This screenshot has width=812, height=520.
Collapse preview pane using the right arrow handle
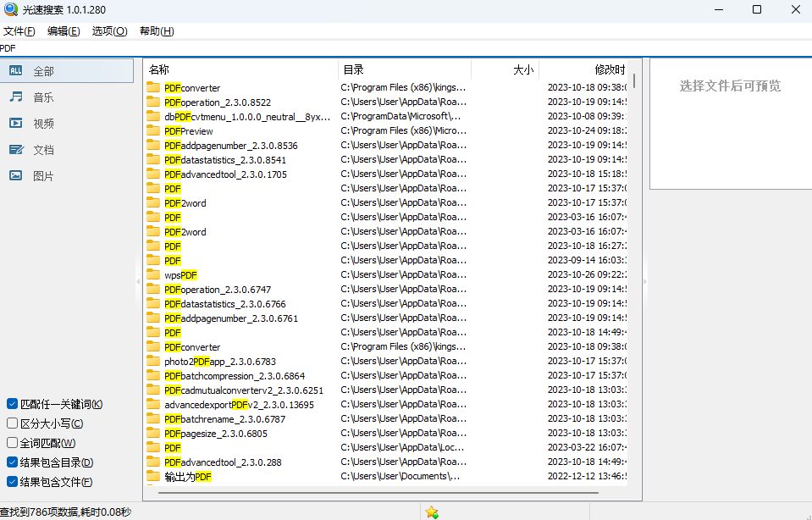click(645, 282)
